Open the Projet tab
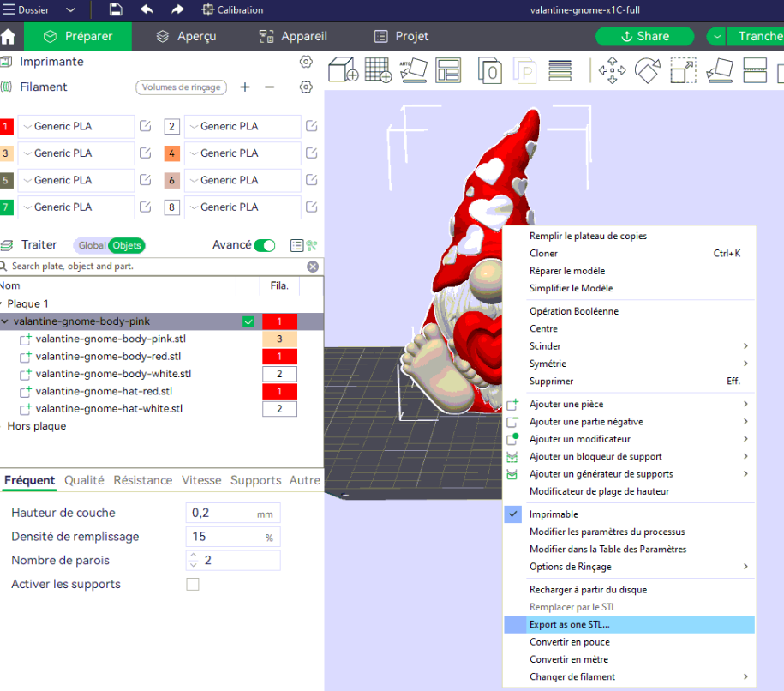 coord(402,36)
